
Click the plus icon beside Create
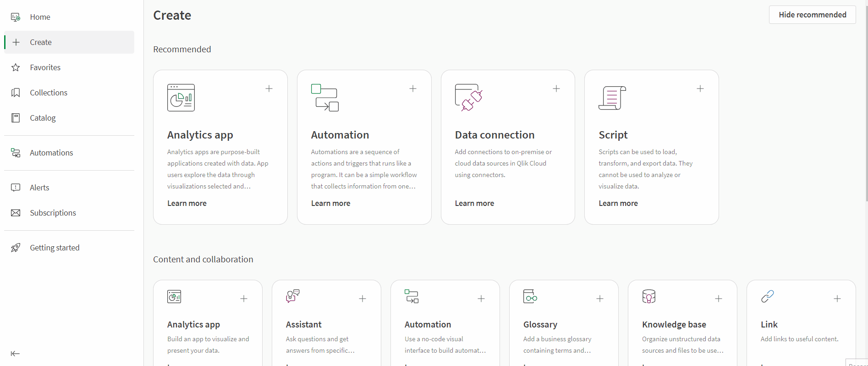(16, 42)
